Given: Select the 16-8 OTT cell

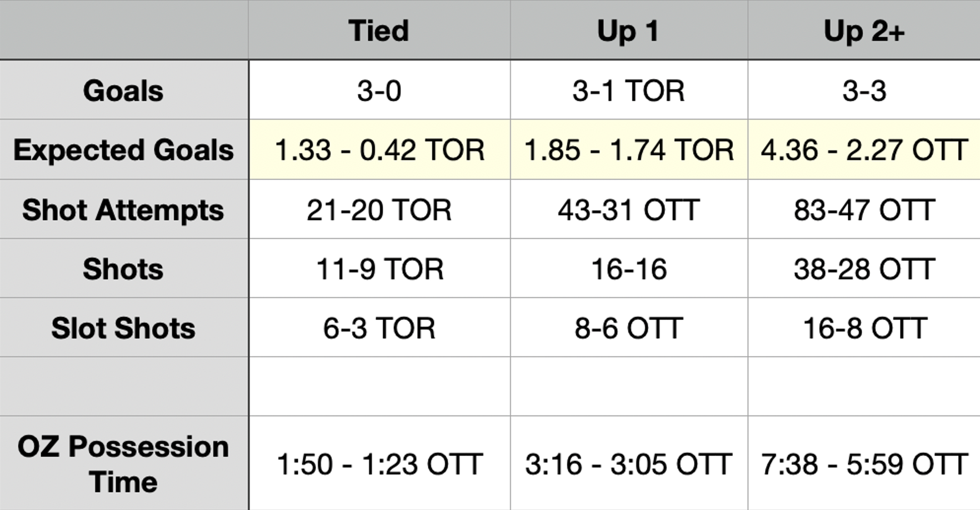Looking at the screenshot, I should click(864, 328).
